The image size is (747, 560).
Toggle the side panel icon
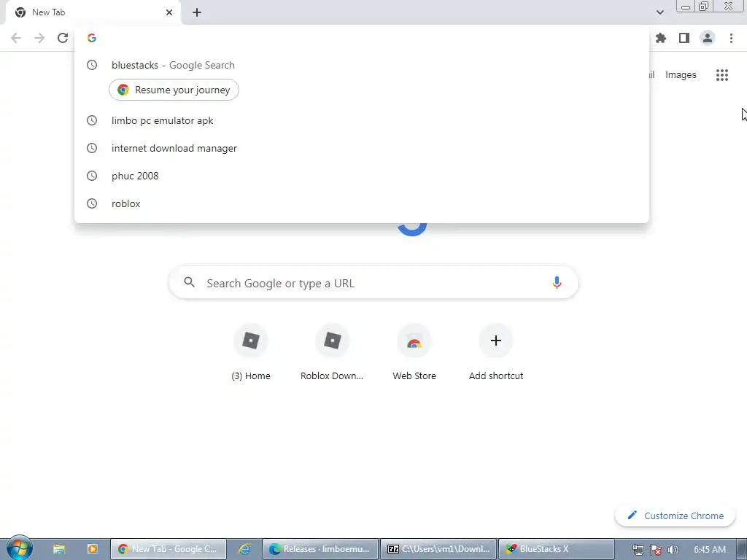[684, 38]
